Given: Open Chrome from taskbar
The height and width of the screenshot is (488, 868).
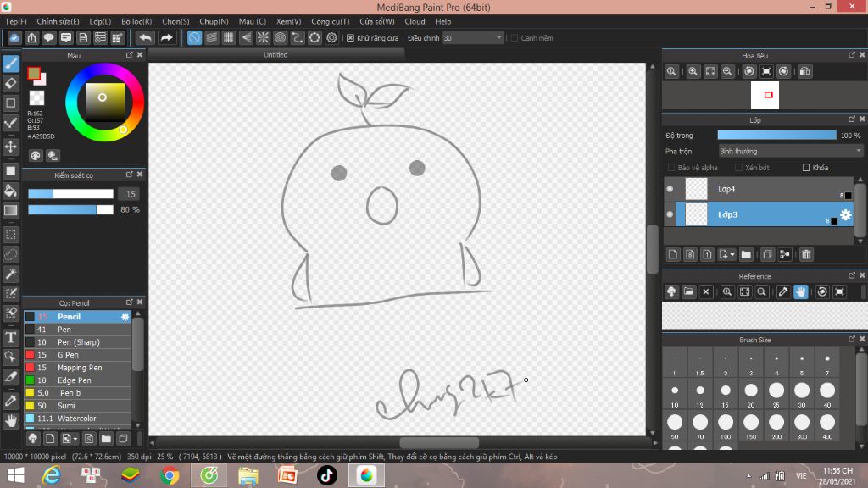Looking at the screenshot, I should click(x=170, y=475).
